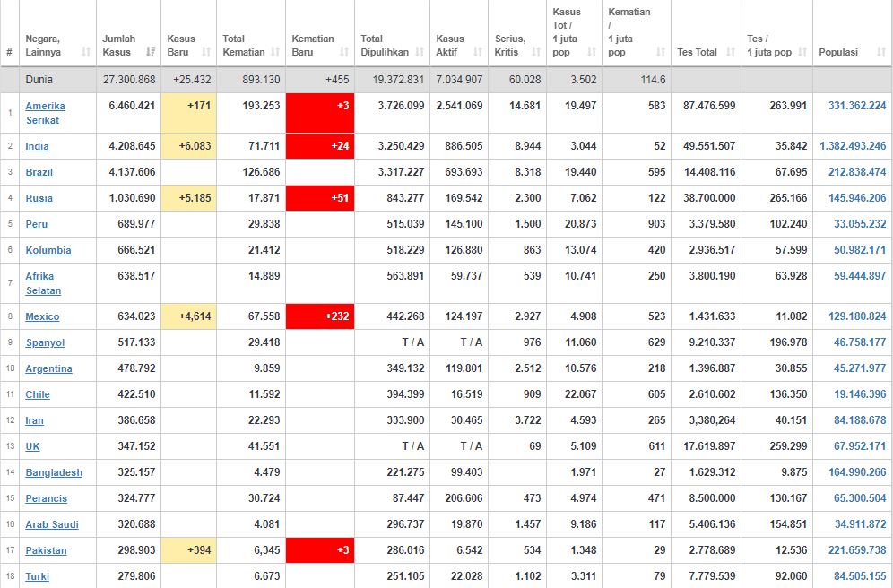Select the +4,614 new cases cell
Viewport: 893px width, 588px height.
click(188, 316)
